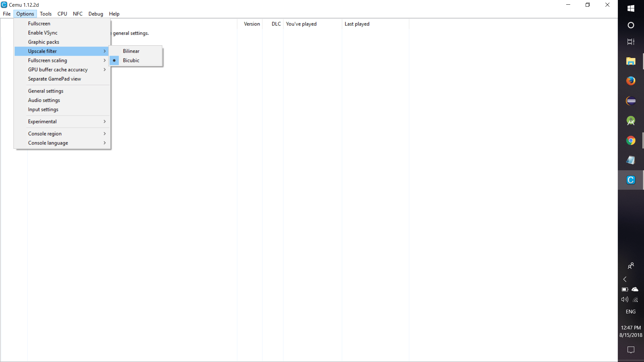Switch to the running Cemu taskbar icon
Viewport: 644px width, 362px height.
click(631, 180)
